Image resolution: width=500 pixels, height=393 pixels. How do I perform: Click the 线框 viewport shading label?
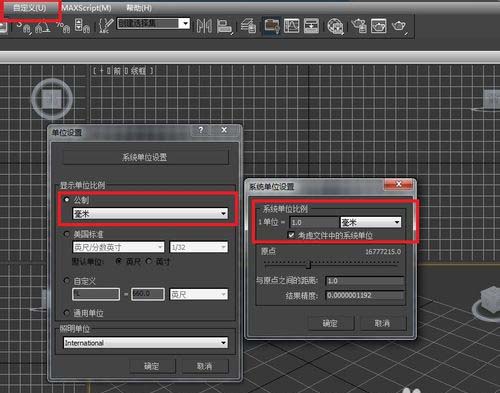coord(138,71)
